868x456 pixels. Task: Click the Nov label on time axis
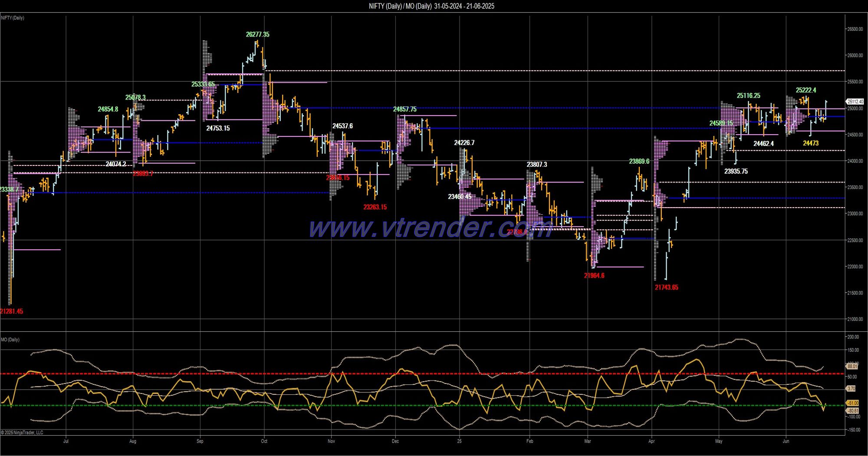[331, 441]
